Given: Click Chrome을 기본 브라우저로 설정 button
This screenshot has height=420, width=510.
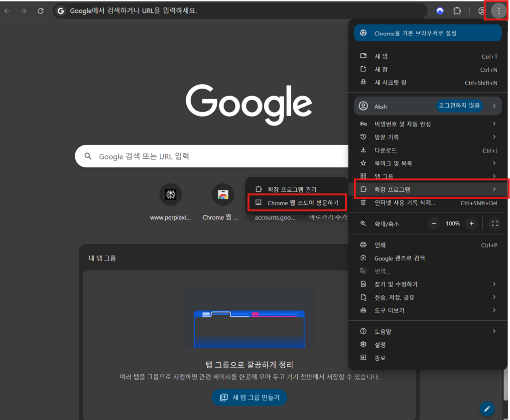Looking at the screenshot, I should coord(428,33).
